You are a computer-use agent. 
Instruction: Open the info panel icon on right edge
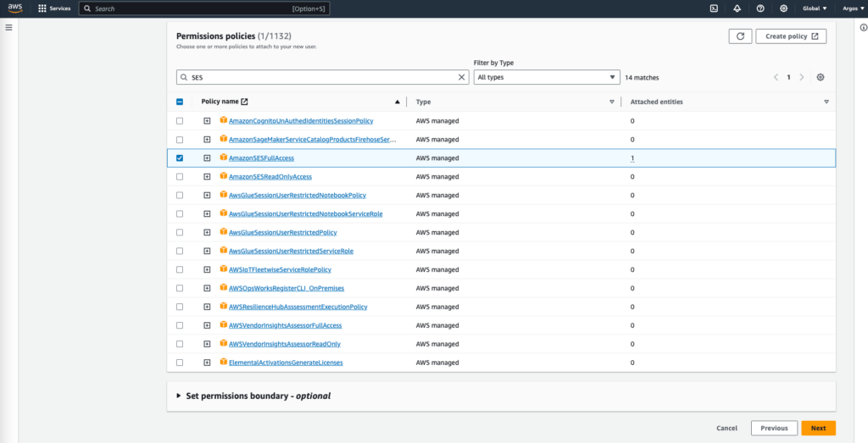pos(864,27)
